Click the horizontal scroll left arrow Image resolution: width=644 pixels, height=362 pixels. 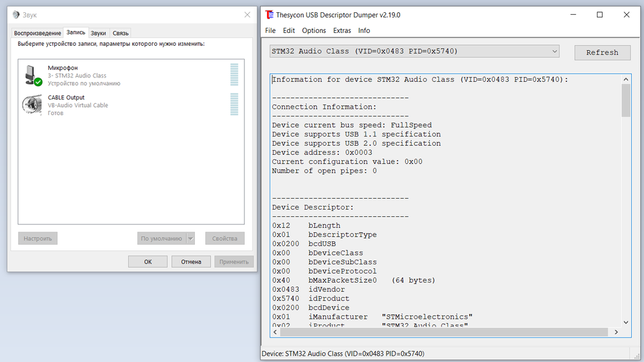[x=275, y=332]
